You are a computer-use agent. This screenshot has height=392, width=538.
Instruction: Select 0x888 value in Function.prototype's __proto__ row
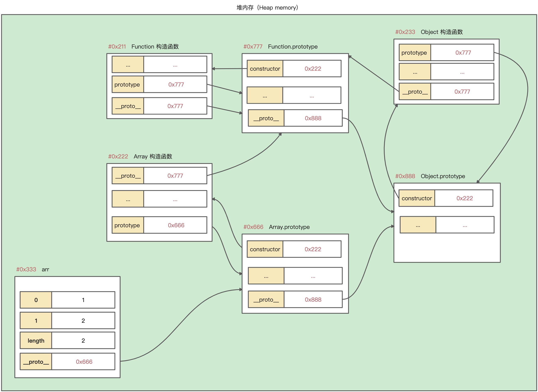pos(313,118)
